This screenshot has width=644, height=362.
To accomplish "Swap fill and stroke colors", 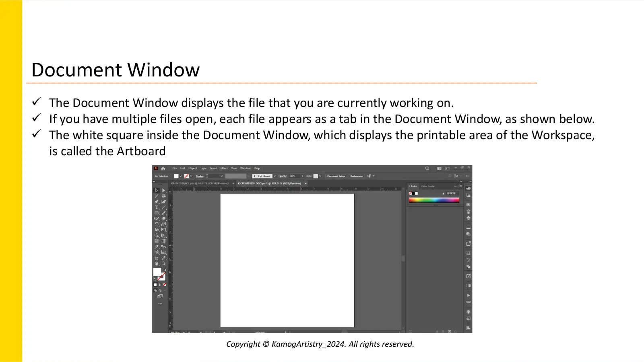I will pyautogui.click(x=164, y=269).
